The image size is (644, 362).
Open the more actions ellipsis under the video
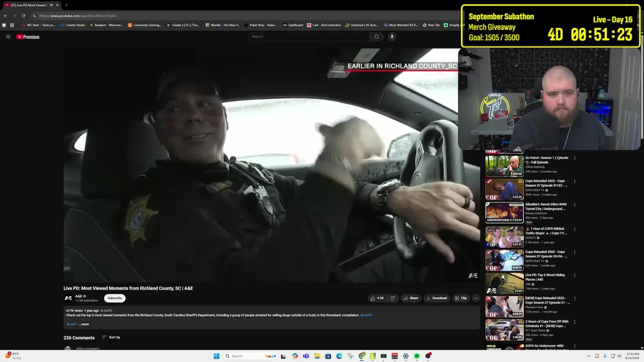[476, 298]
